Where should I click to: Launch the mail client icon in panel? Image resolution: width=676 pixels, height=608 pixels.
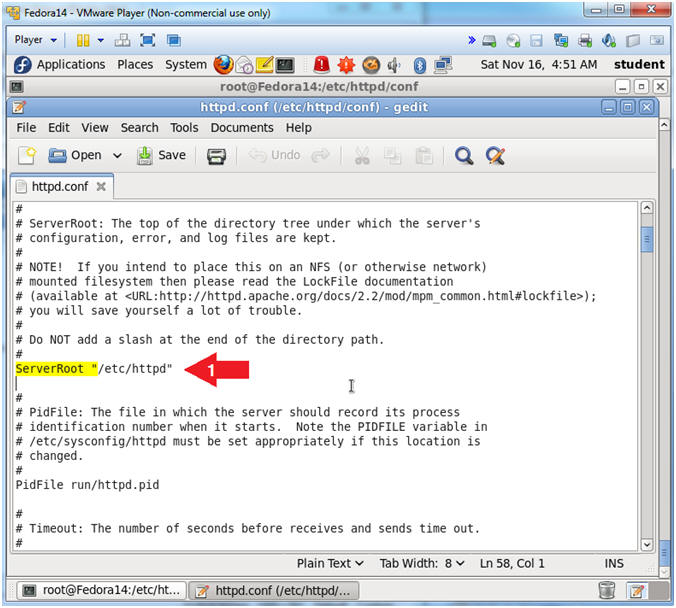click(244, 65)
